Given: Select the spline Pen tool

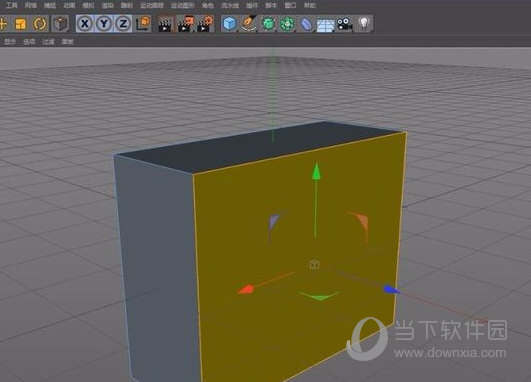Looking at the screenshot, I should click(x=249, y=24).
